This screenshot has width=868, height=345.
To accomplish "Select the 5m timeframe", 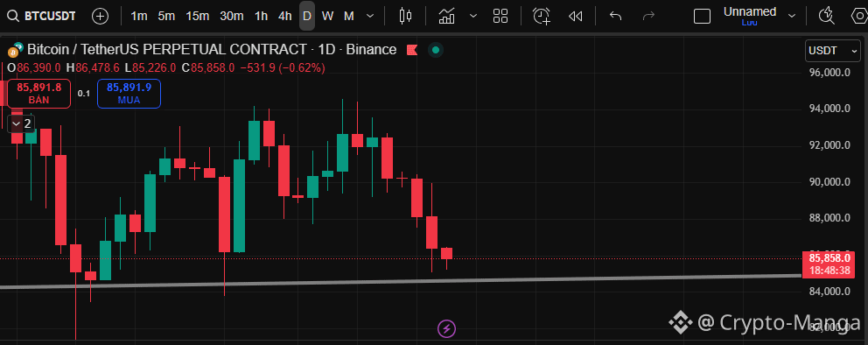I will [166, 16].
